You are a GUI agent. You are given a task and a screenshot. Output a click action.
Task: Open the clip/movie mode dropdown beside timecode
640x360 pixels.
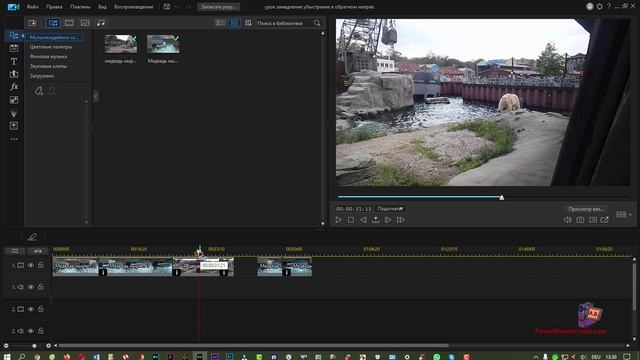coord(390,209)
